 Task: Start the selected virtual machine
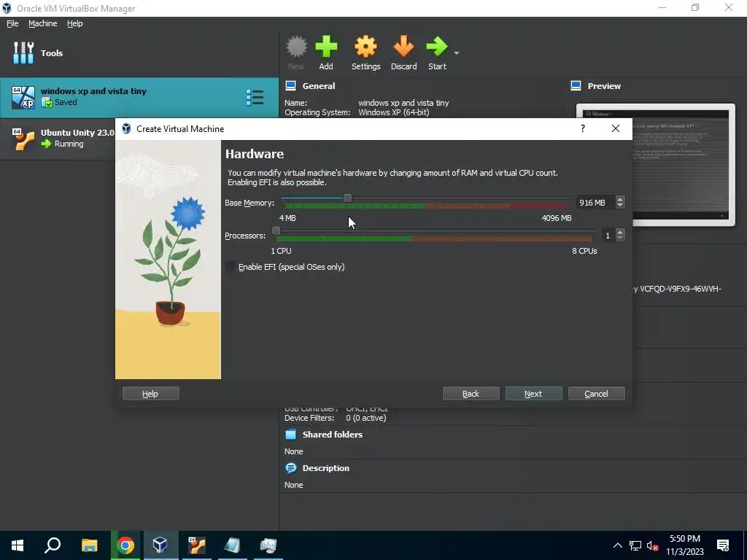[437, 53]
